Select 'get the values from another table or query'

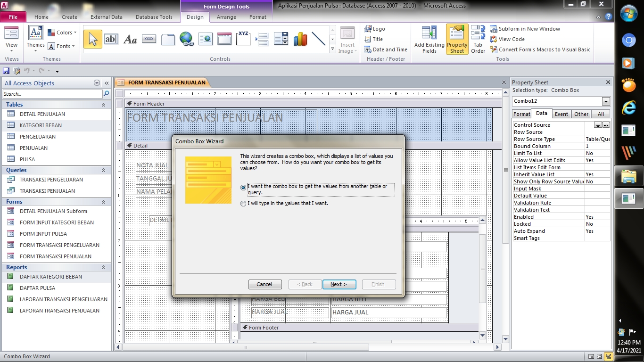coord(243,187)
